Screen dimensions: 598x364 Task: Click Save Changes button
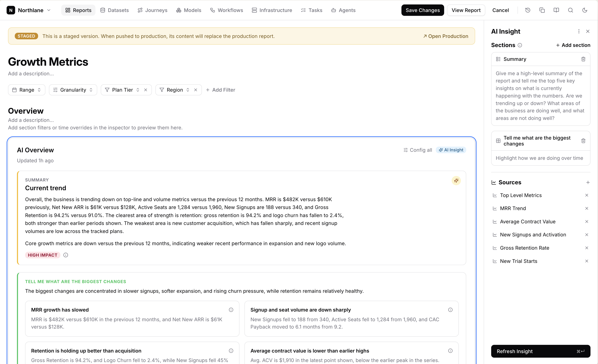point(423,10)
